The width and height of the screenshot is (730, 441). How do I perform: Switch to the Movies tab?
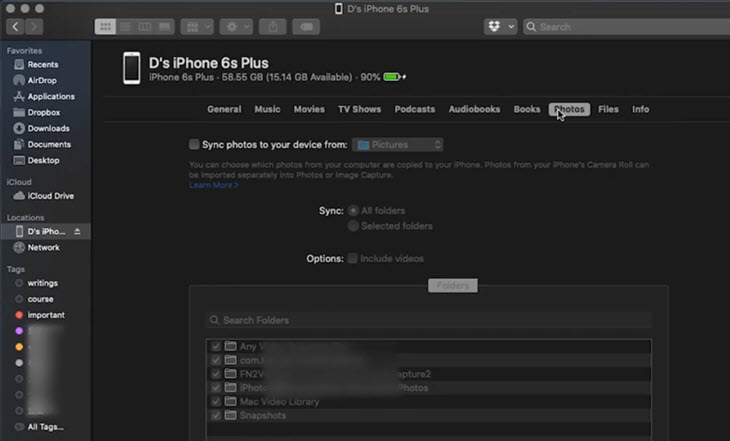coord(309,109)
